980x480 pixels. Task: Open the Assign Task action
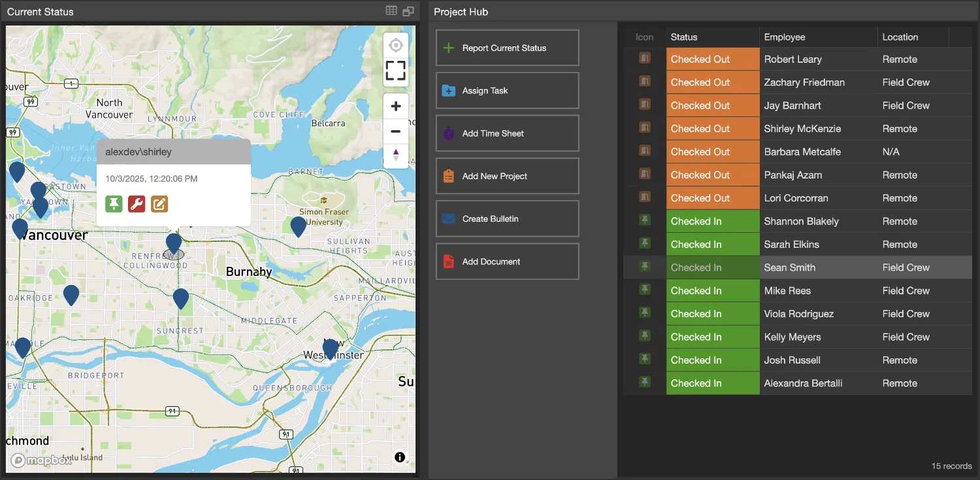click(x=507, y=91)
